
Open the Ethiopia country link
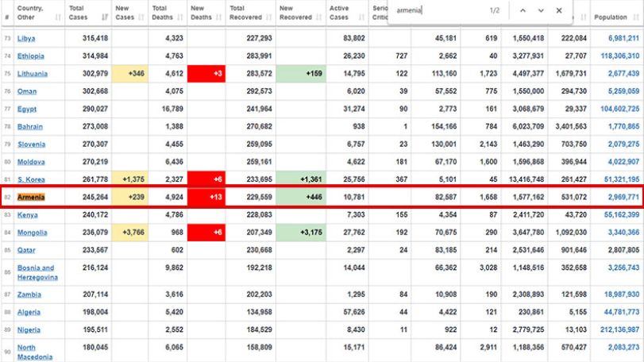point(30,56)
